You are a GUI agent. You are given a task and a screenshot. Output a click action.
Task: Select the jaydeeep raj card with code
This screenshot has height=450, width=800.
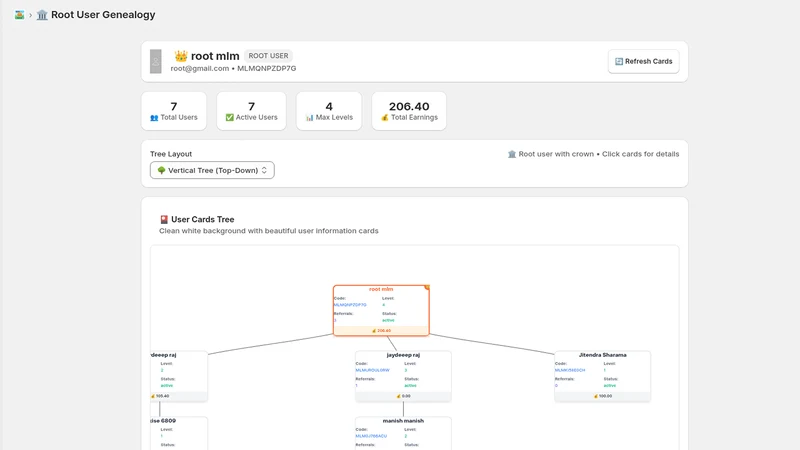(x=403, y=376)
